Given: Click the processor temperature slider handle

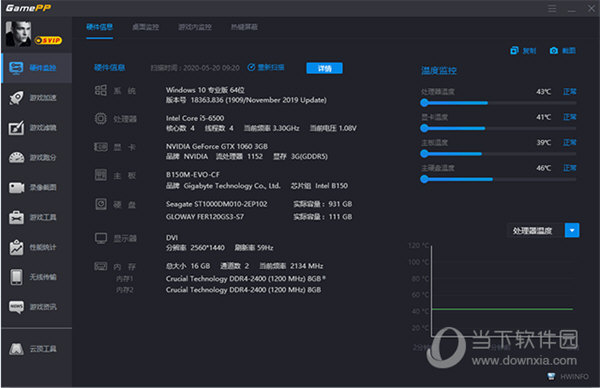Looking at the screenshot, I should 424,103.
